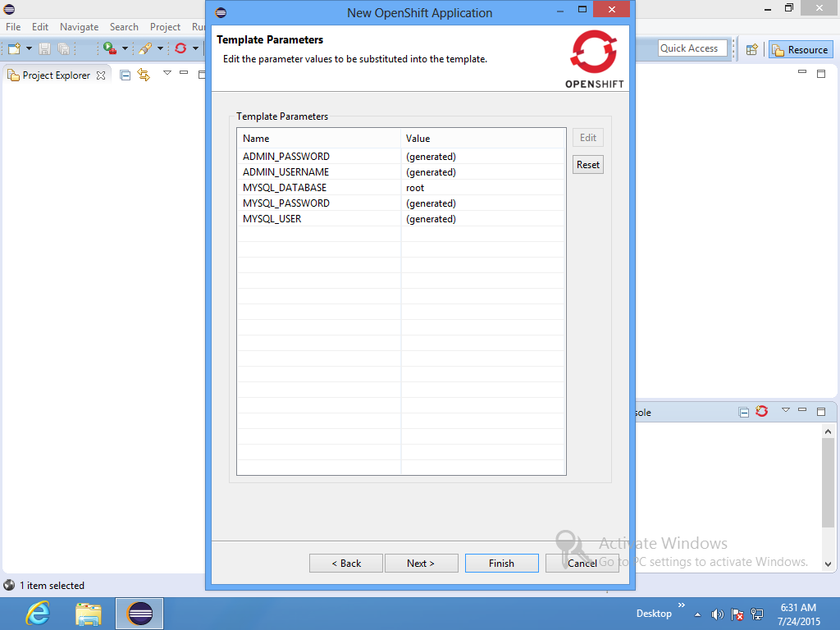
Task: Maximize the Console view
Action: click(x=821, y=412)
